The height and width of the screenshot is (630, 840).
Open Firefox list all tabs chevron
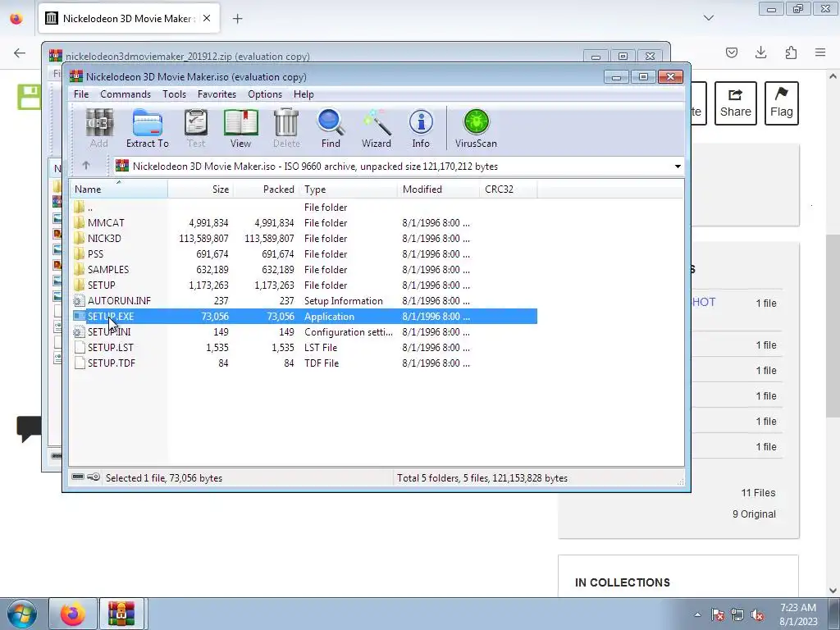pos(708,18)
